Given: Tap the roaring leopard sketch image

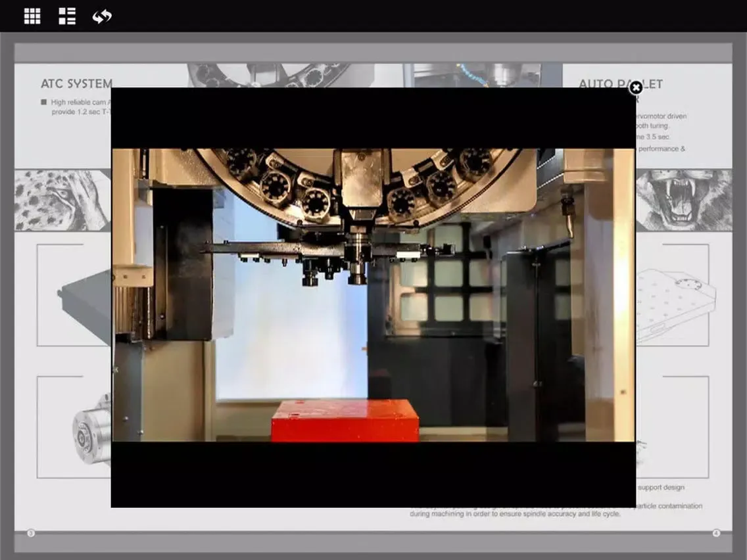Looking at the screenshot, I should click(x=684, y=200).
